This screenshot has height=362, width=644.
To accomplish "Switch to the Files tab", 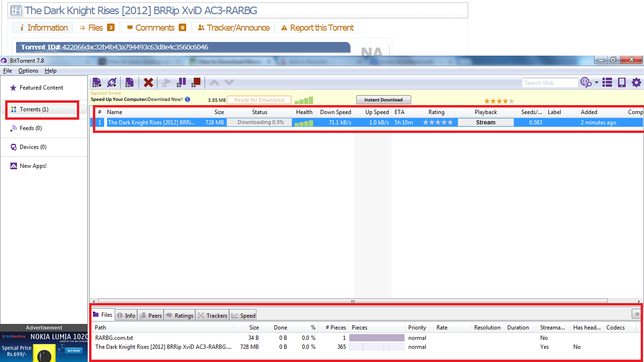I will point(103,315).
